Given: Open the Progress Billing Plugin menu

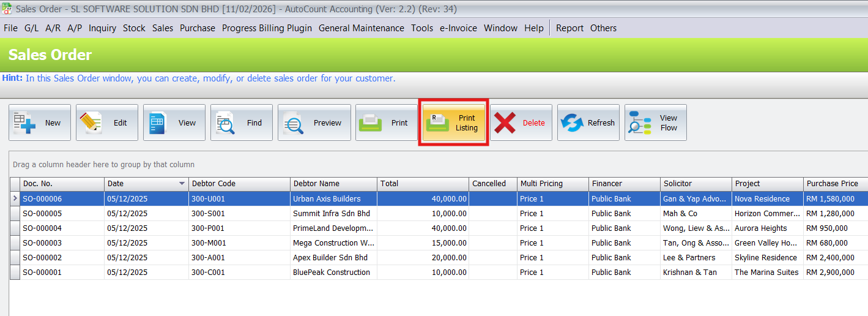Looking at the screenshot, I should (x=267, y=28).
